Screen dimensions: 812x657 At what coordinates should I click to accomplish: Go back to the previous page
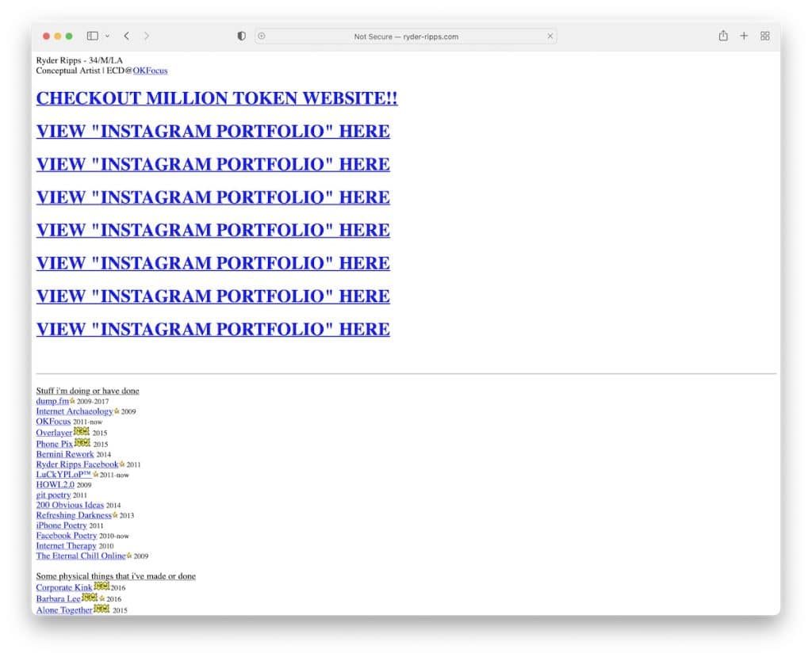[x=126, y=36]
